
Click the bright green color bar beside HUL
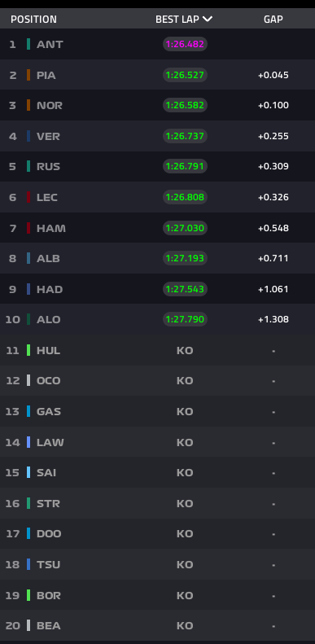28,350
